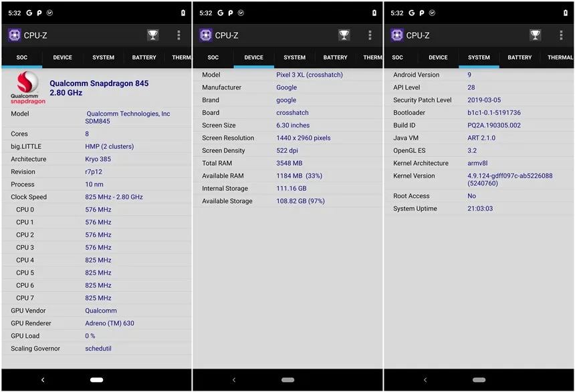The height and width of the screenshot is (392, 575).
Task: Click the CPU 0 row
Action: click(97, 210)
